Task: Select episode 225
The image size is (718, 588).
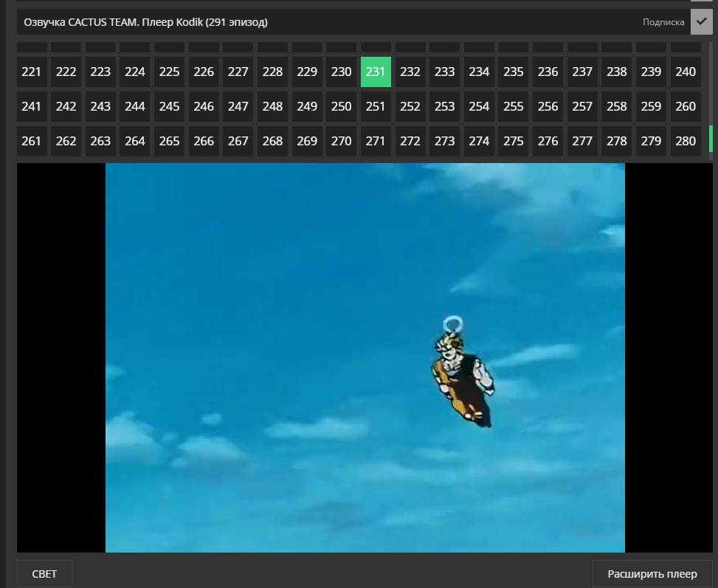Action: 170,72
